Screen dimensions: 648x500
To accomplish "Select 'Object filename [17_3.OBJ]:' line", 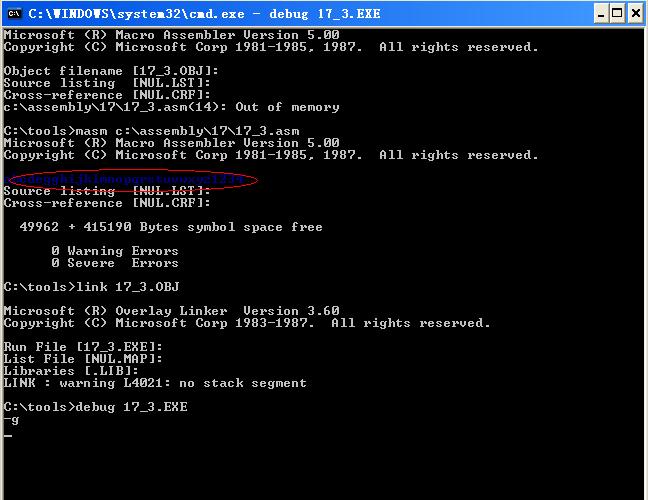I will [111, 71].
